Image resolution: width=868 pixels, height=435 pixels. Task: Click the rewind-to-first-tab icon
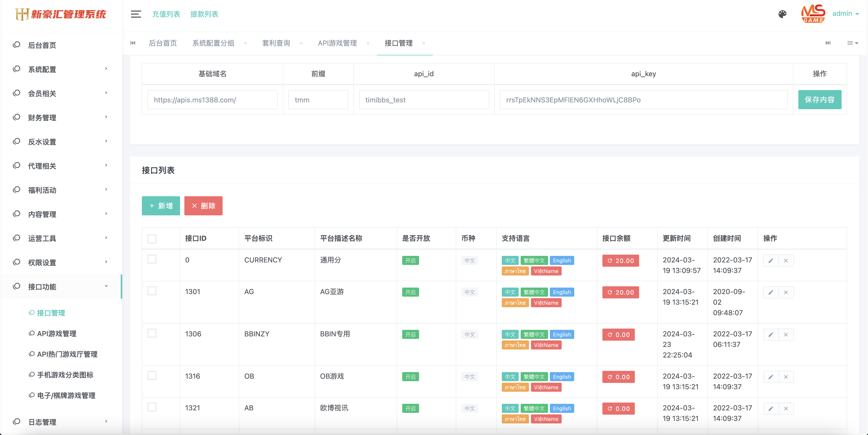(133, 43)
